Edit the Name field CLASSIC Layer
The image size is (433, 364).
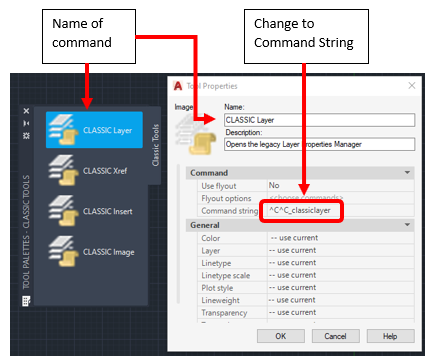[319, 120]
